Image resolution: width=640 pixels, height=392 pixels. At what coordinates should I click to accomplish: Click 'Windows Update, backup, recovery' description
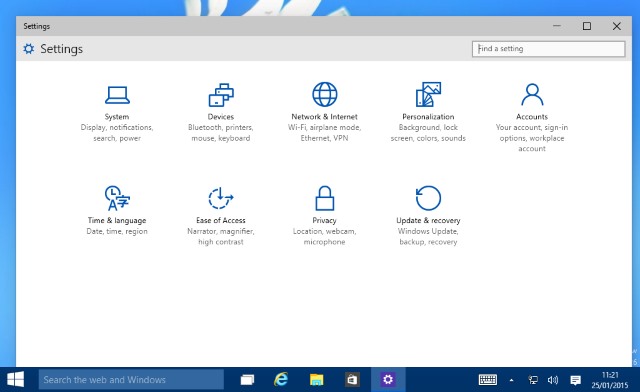[x=428, y=236]
